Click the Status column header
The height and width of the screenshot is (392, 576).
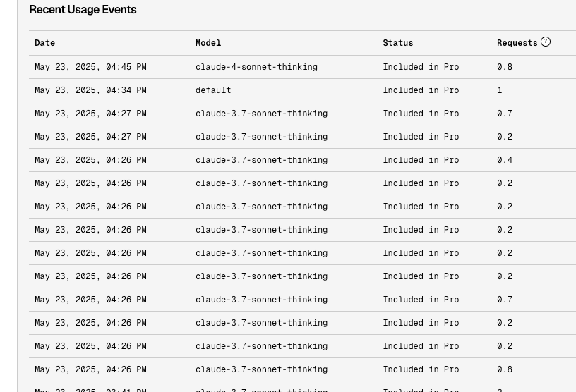(398, 43)
